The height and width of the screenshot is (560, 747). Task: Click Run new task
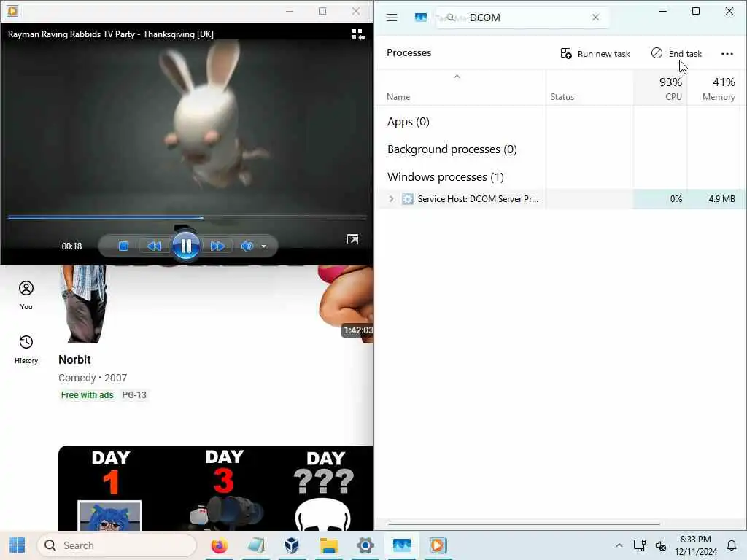tap(595, 53)
